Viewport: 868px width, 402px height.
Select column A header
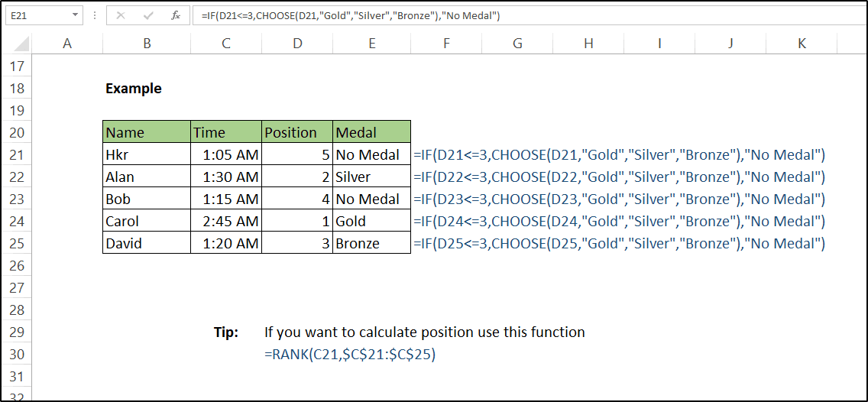[x=67, y=44]
